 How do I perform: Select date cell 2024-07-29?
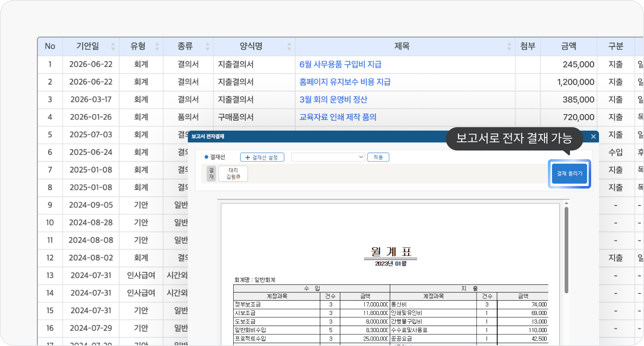tap(91, 328)
